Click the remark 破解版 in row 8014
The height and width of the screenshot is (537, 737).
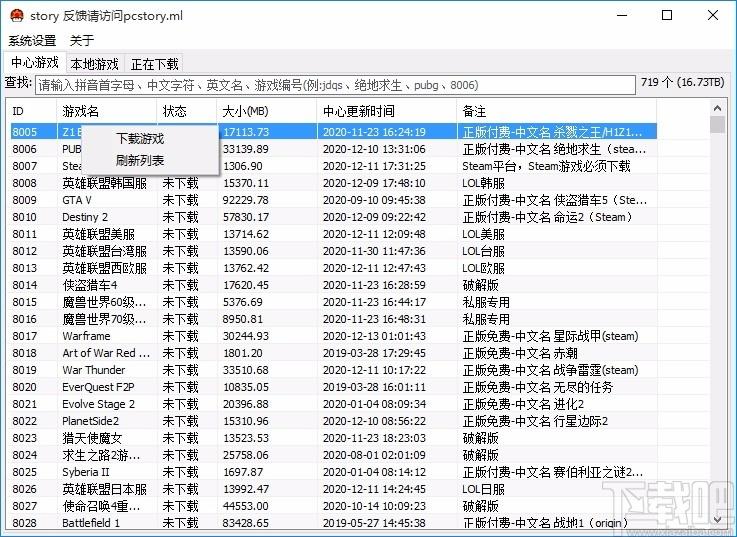[x=480, y=285]
